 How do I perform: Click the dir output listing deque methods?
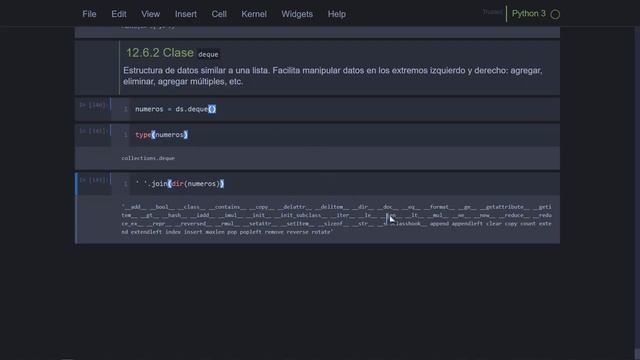pos(336,219)
